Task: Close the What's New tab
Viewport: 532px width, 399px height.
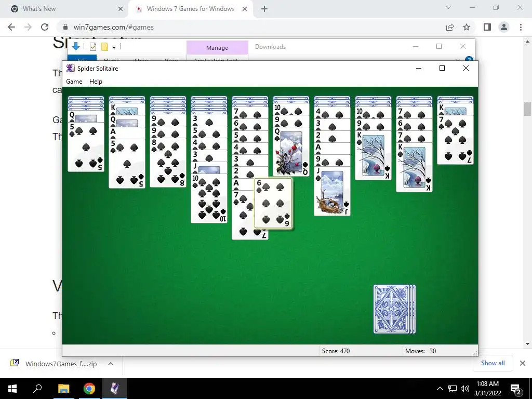Action: [x=121, y=9]
